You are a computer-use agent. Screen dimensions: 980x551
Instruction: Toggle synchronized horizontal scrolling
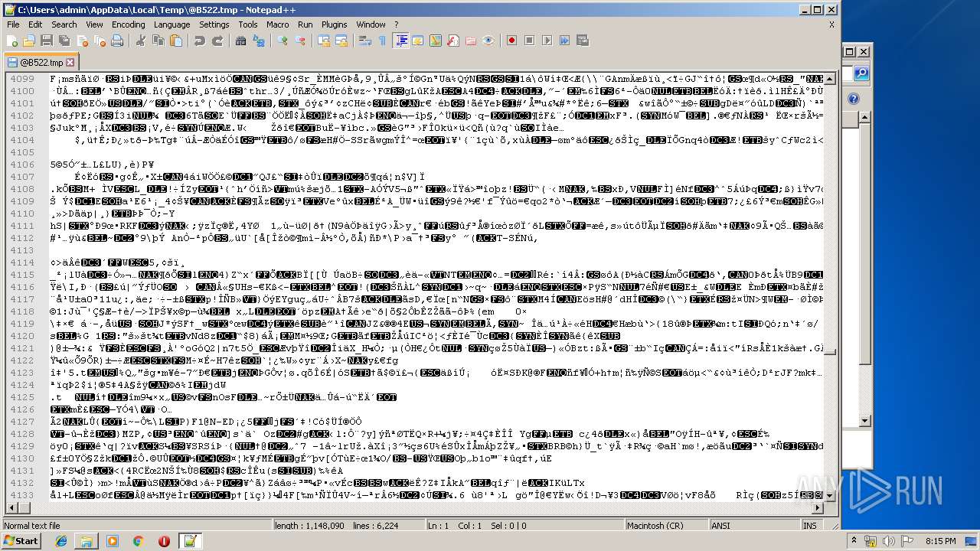pyautogui.click(x=341, y=41)
